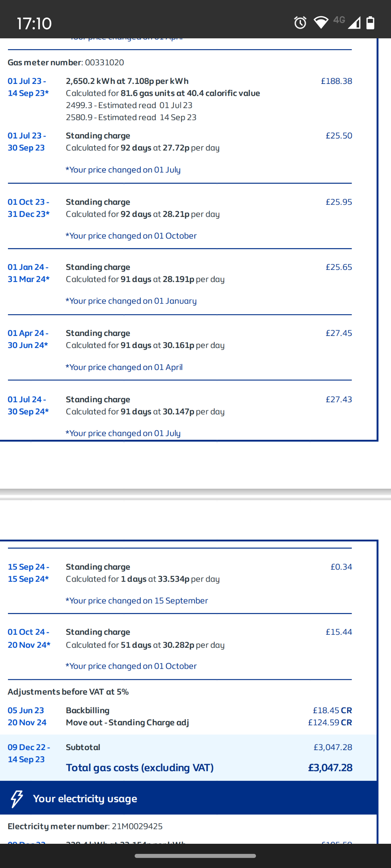This screenshot has height=868, width=391.
Task: Tap the 17:10 clock in status bar
Action: click(34, 24)
